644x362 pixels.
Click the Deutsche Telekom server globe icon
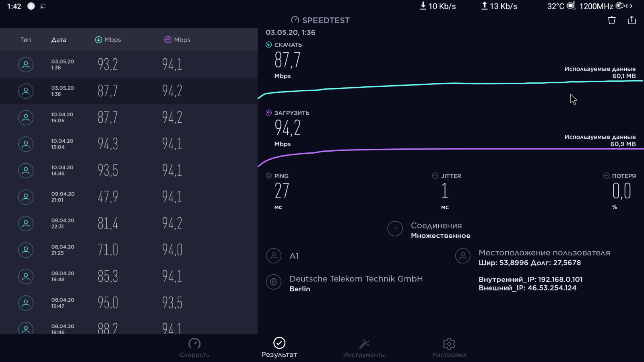pos(274,282)
